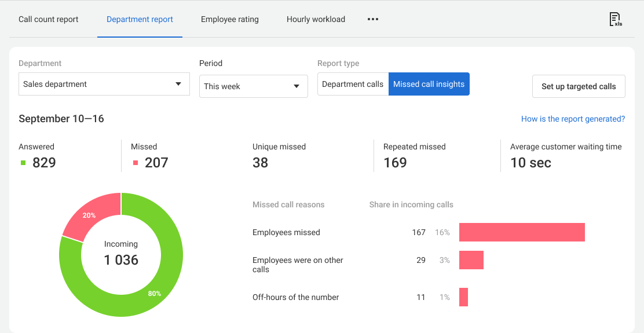Export report using the XLS icon
644x333 pixels.
click(x=615, y=19)
